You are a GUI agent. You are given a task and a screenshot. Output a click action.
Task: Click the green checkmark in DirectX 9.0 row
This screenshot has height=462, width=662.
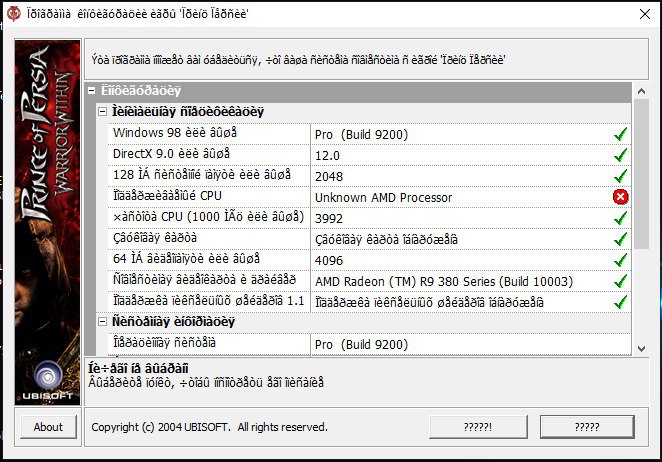pyautogui.click(x=621, y=155)
